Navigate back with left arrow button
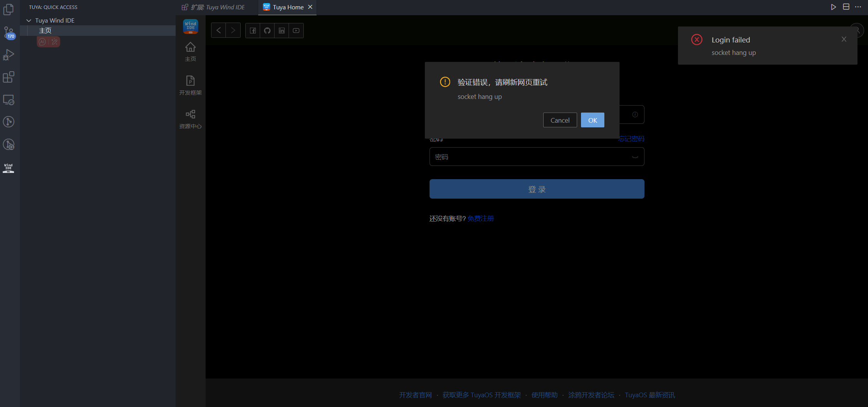Viewport: 868px width, 407px height. [x=218, y=30]
